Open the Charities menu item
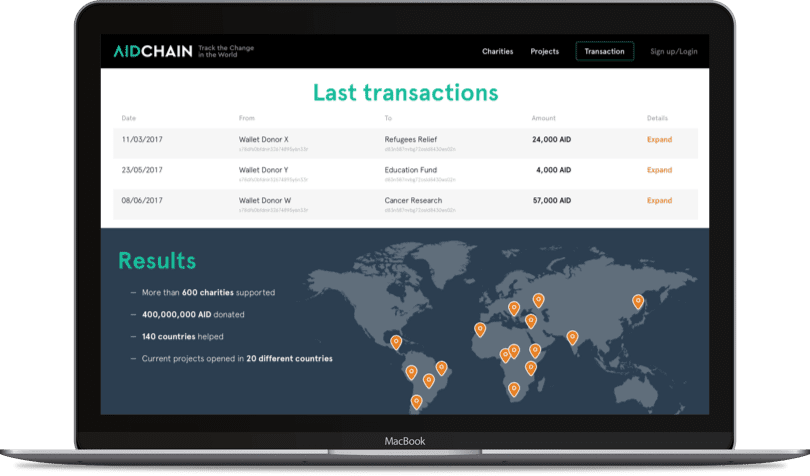The width and height of the screenshot is (810, 476). click(497, 51)
